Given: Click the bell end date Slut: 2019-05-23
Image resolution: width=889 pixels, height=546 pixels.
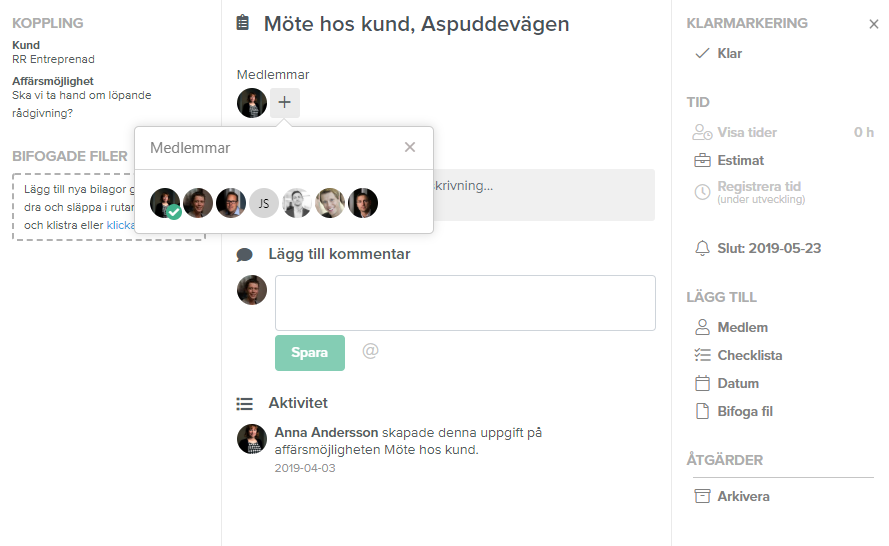Looking at the screenshot, I should (768, 248).
